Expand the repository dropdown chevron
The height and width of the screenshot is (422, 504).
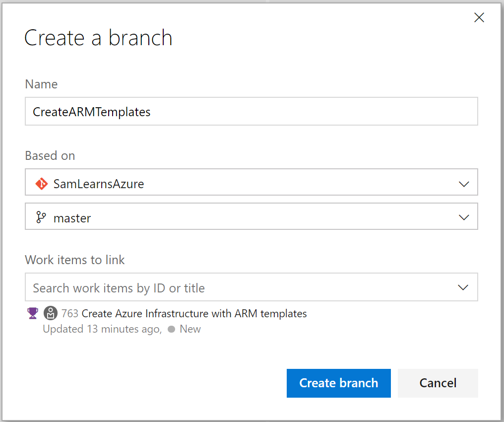463,184
